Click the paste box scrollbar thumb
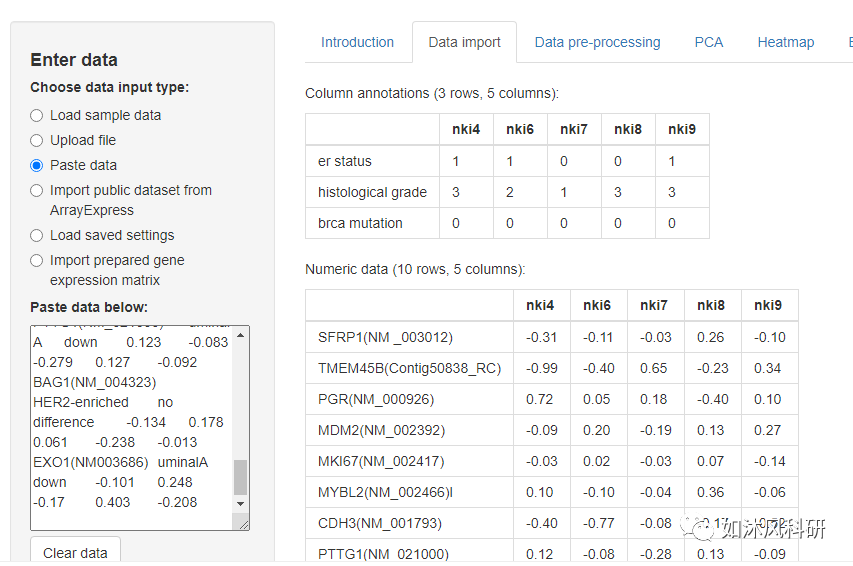This screenshot has height=566, width=853. [240, 477]
